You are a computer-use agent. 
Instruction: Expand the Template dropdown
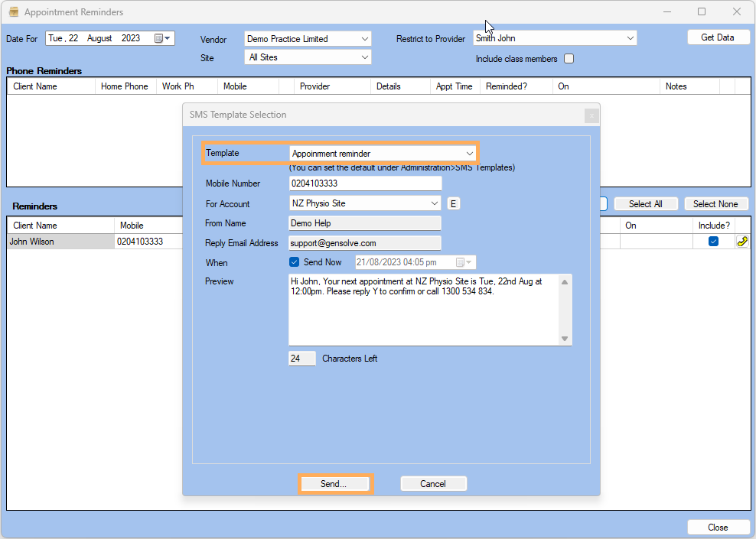pos(469,154)
